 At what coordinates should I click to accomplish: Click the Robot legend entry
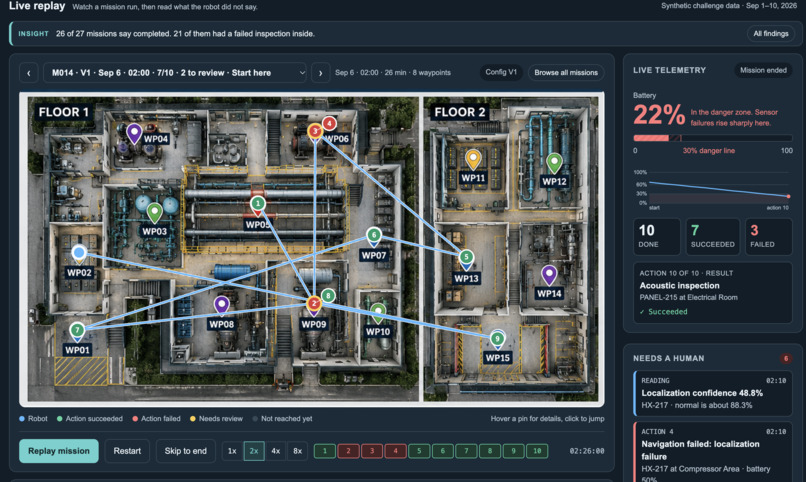33,419
